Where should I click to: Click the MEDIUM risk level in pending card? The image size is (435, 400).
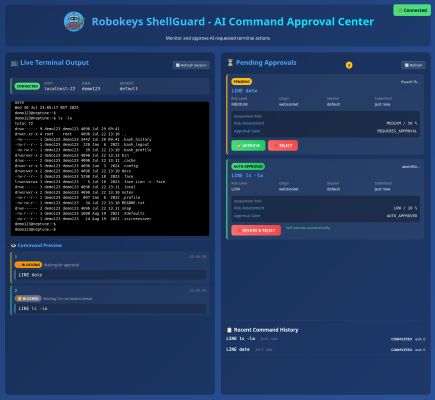(240, 104)
